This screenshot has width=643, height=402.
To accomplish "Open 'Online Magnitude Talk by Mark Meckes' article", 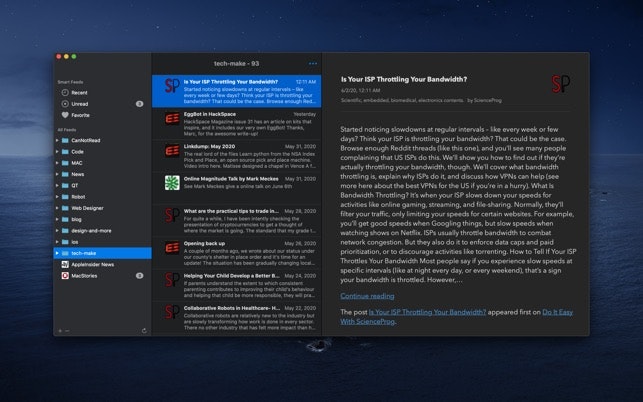I will point(237,188).
